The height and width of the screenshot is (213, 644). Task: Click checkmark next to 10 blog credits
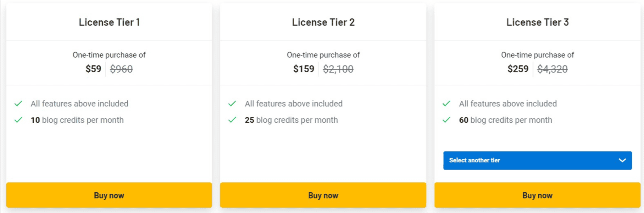[19, 120]
